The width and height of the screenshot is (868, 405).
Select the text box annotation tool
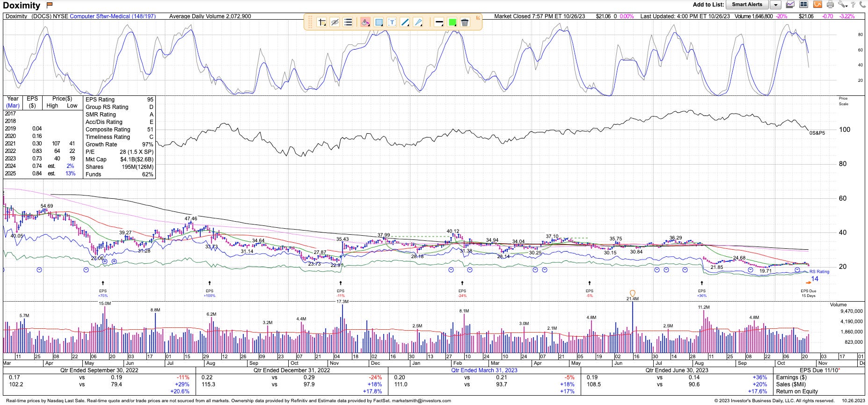pos(392,22)
